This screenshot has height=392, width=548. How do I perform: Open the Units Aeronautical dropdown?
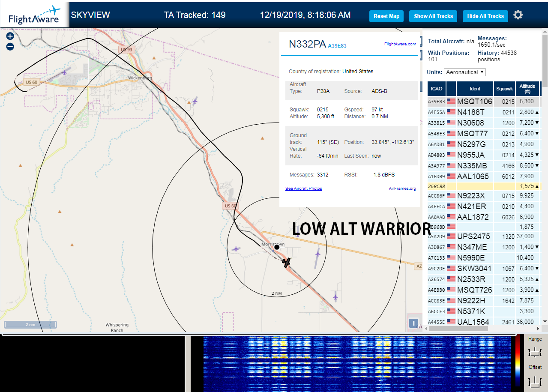[x=465, y=72]
